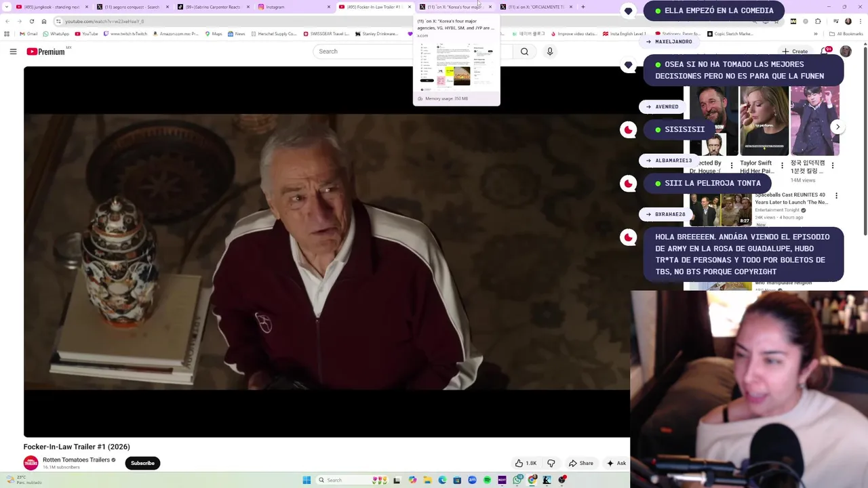Open WhatsApp from taskbar
This screenshot has width=868, height=488.
[x=518, y=480]
